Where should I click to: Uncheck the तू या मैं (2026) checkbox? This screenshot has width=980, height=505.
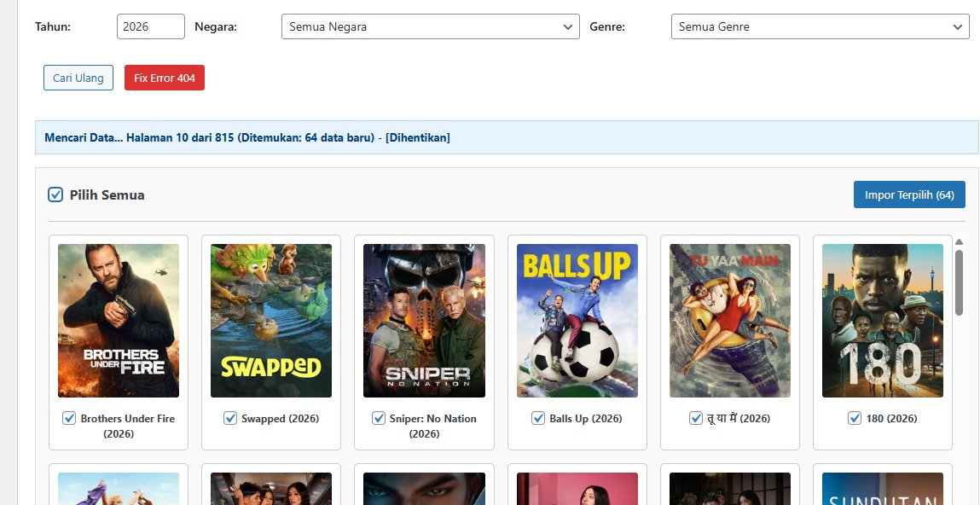pyautogui.click(x=696, y=418)
